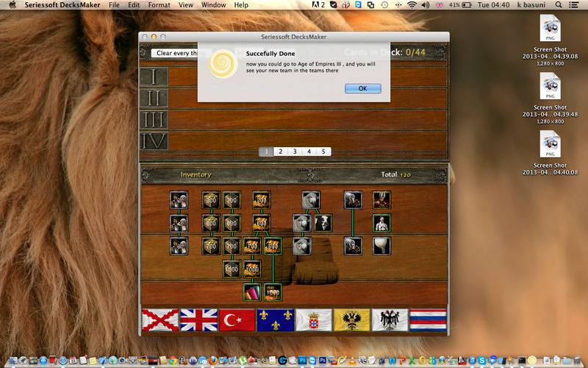Add the yellow 600 crate card
Screen dimensions: 588x368
coord(211,224)
